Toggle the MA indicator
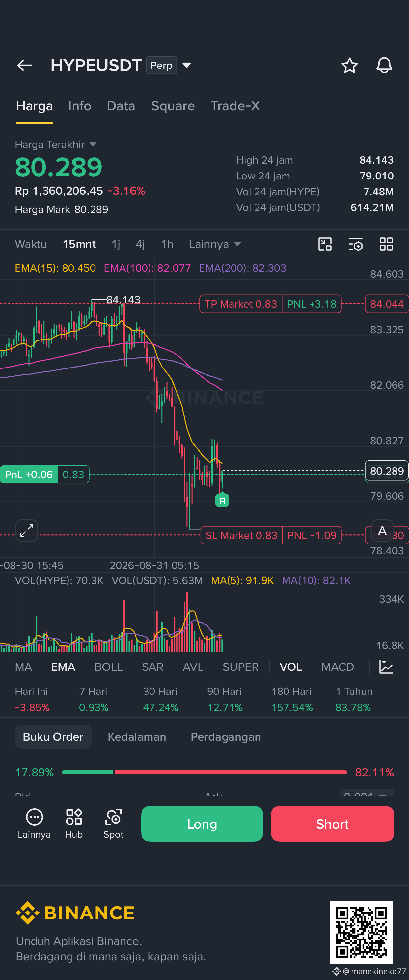This screenshot has height=980, width=409. [23, 667]
